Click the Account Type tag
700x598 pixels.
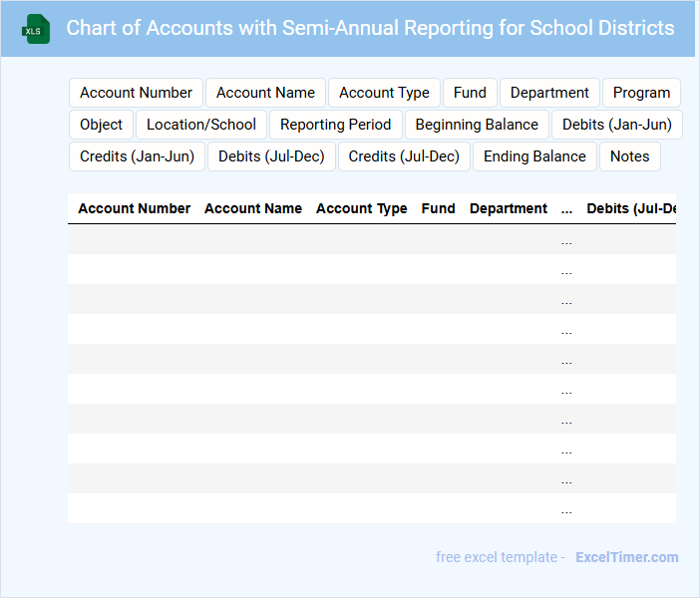click(x=384, y=93)
